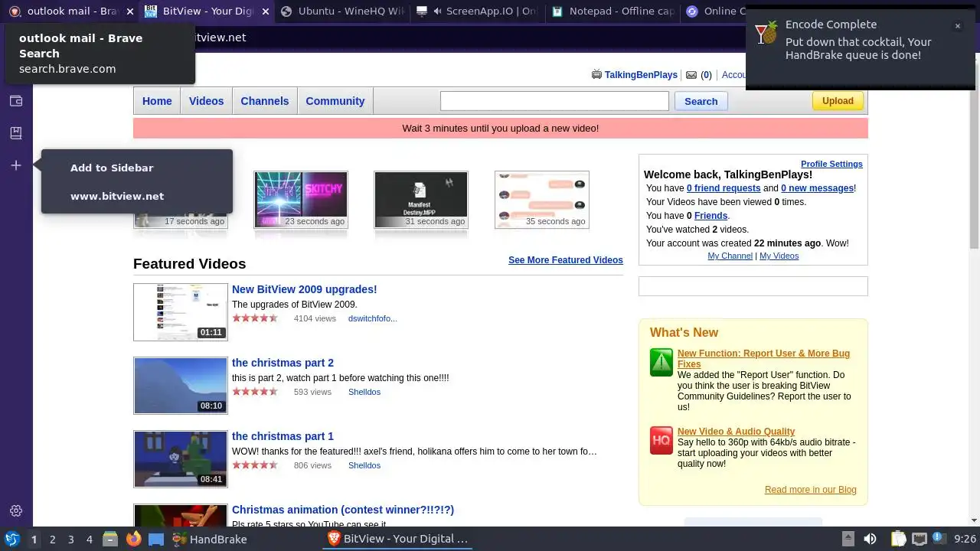Switch to the ScreenApp.IO tab
Viewport: 980px width, 551px height.
[478, 11]
